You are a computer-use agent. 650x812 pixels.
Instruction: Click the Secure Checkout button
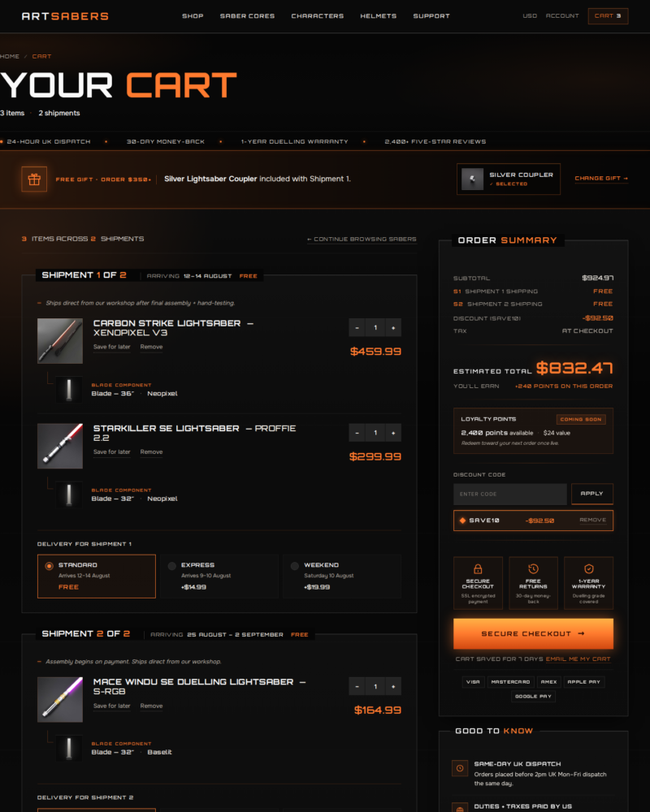[x=533, y=634]
